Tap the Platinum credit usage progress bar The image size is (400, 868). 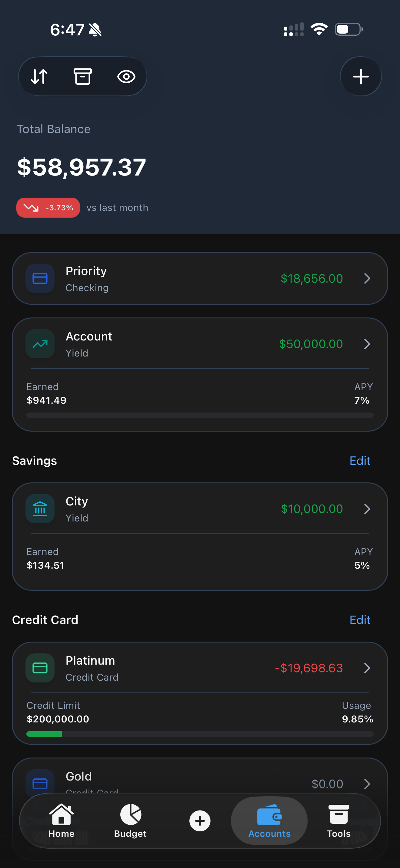200,734
